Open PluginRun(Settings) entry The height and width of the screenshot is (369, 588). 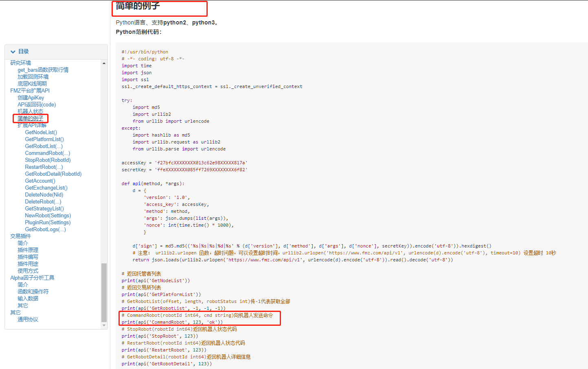tap(48, 222)
